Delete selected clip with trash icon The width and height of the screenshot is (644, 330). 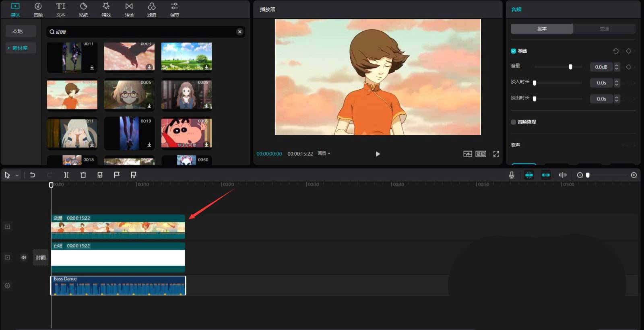(83, 175)
